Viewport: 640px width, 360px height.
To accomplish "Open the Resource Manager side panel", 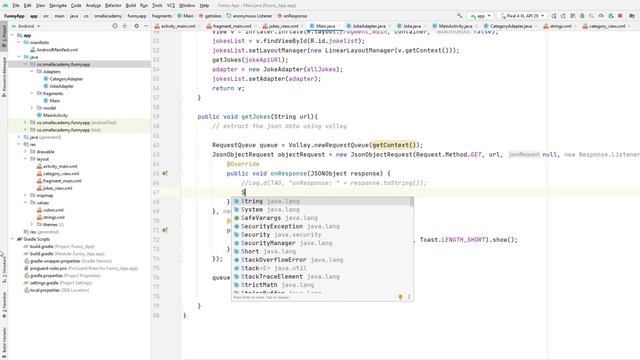I will click(4, 77).
